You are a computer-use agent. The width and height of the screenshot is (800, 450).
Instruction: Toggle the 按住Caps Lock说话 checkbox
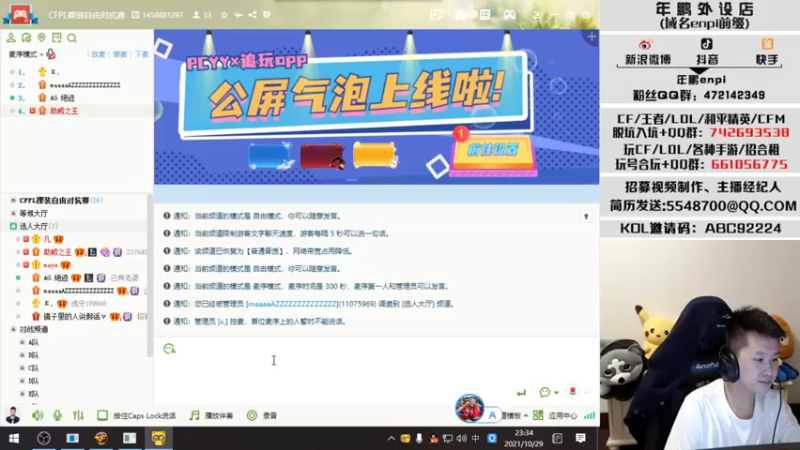tap(103, 415)
